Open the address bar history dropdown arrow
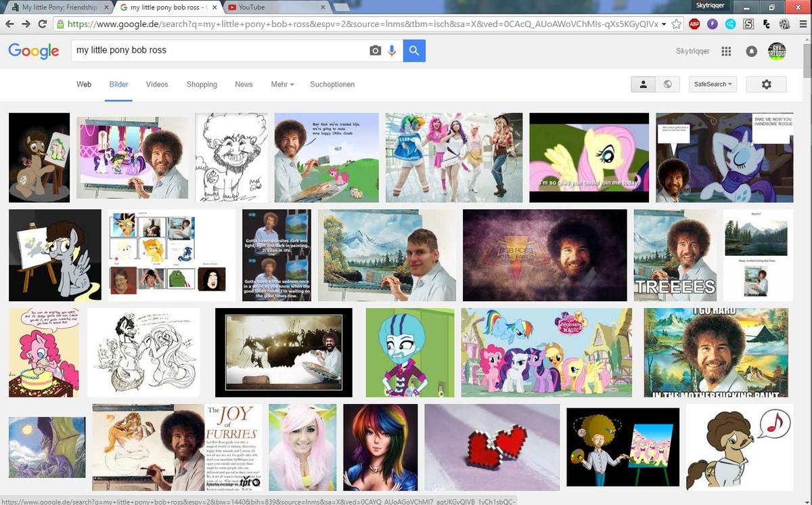 664,24
